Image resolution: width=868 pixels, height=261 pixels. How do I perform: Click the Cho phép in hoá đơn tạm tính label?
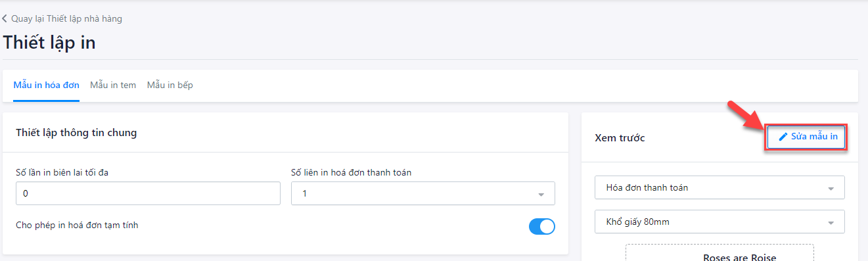[77, 225]
